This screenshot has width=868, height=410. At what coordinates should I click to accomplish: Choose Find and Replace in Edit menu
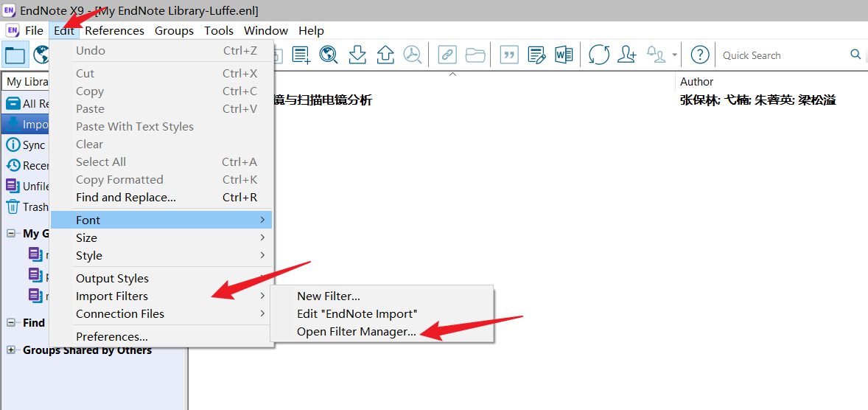click(x=161, y=197)
